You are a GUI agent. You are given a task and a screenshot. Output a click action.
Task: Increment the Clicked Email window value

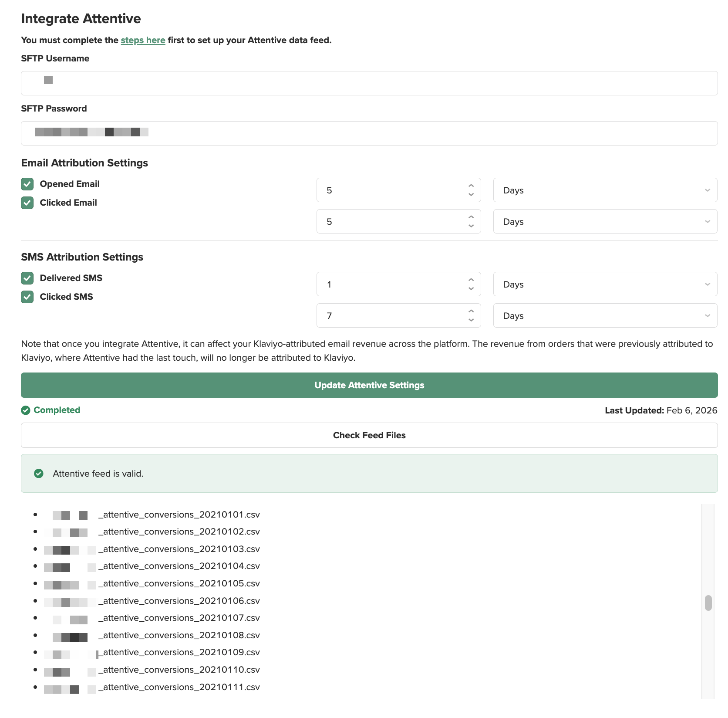click(471, 217)
